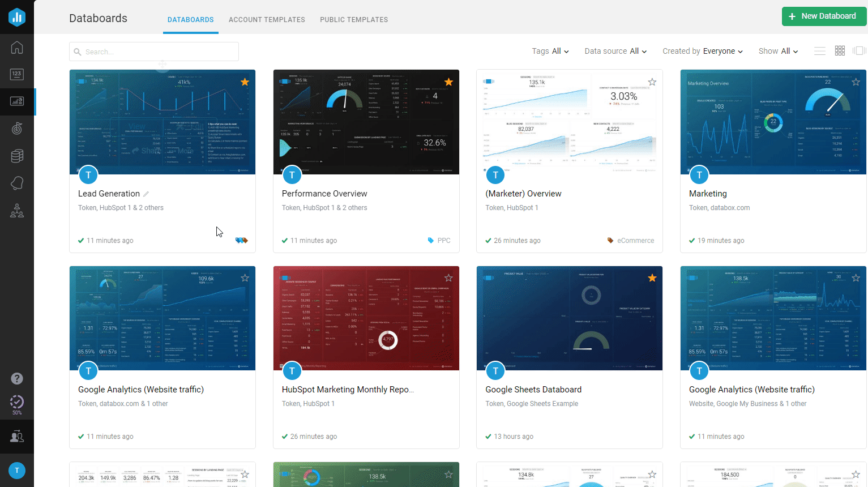Open the Google Sheets Databoard thumbnail

[570, 318]
